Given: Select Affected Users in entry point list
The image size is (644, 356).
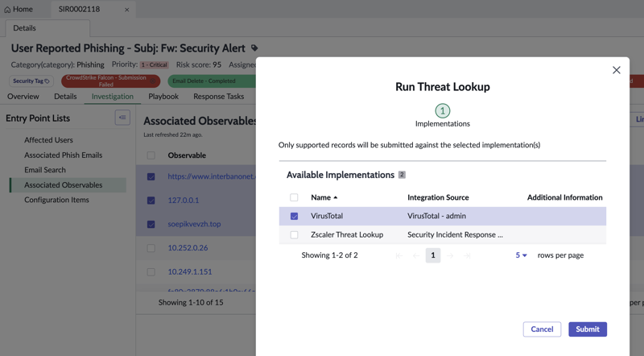Looking at the screenshot, I should [x=48, y=140].
